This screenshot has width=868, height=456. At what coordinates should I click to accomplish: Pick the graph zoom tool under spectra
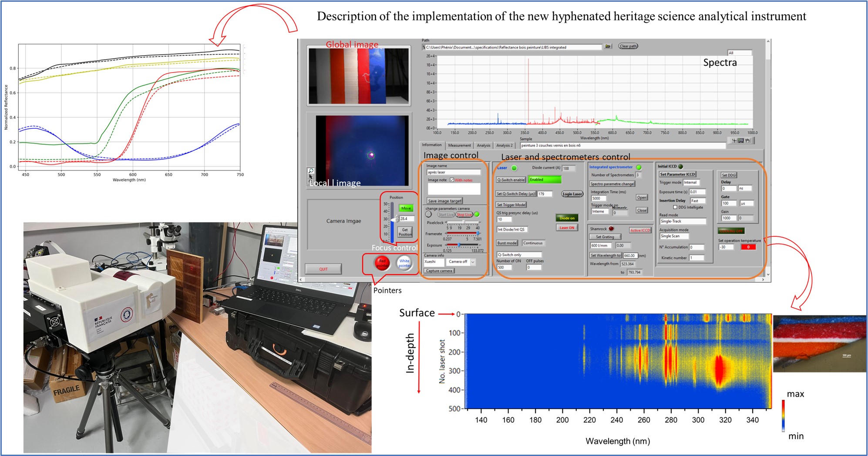pyautogui.click(x=741, y=141)
